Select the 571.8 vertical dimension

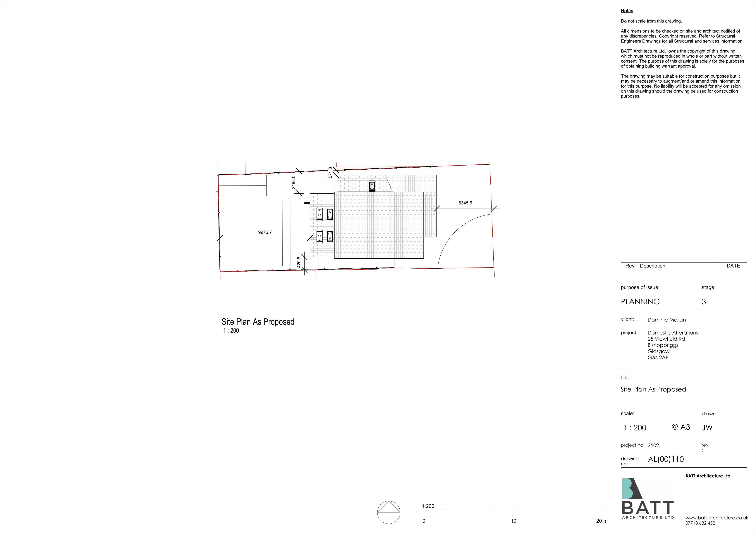330,173
